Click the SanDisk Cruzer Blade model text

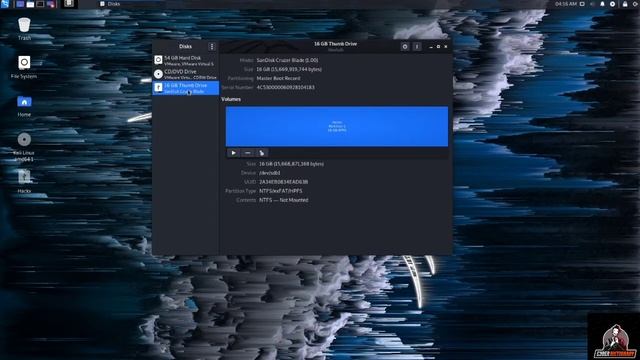(x=287, y=60)
